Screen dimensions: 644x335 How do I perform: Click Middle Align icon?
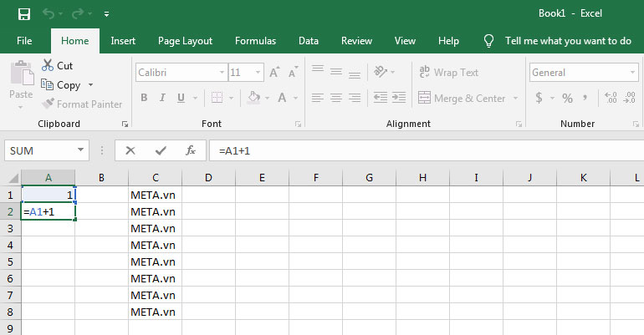(336, 72)
